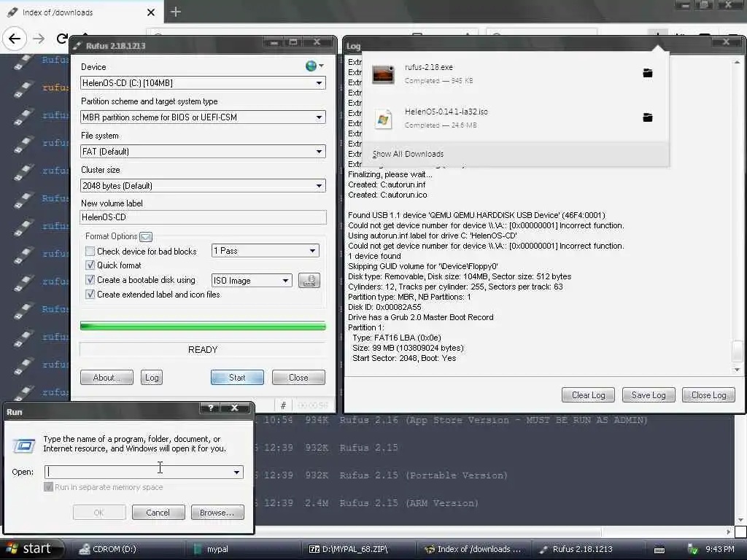Click 'Drive has a Grub 2.0 Master Boot Record'
747x560 pixels.
click(421, 317)
